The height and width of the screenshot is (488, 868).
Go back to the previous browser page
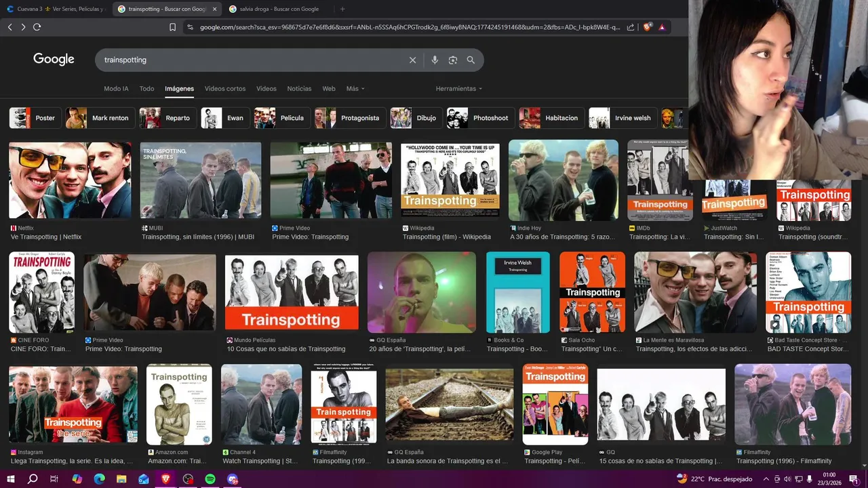9,27
